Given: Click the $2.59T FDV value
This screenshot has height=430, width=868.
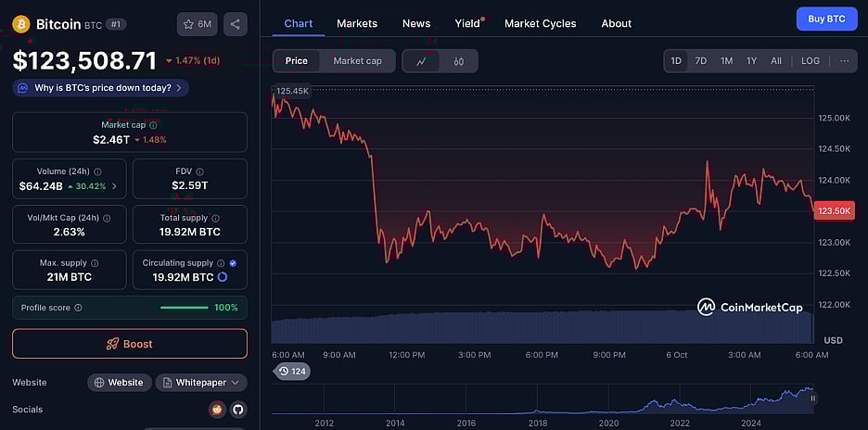Looking at the screenshot, I should click(x=190, y=185).
